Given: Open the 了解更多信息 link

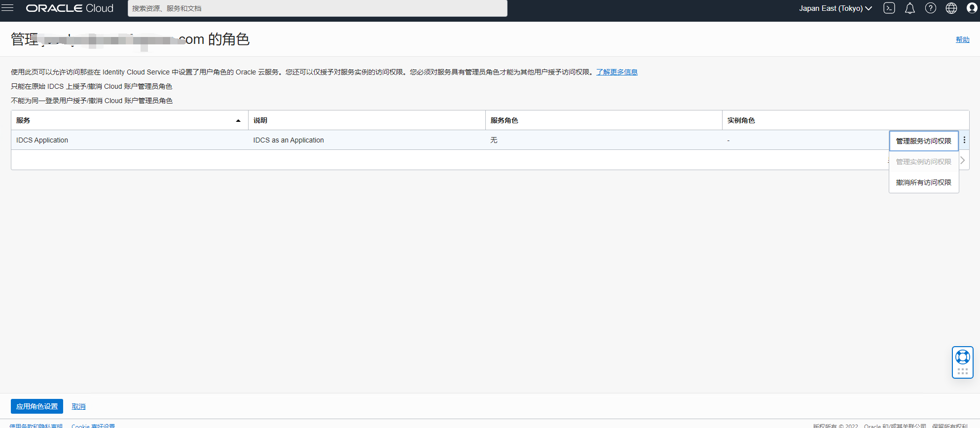Looking at the screenshot, I should tap(617, 72).
